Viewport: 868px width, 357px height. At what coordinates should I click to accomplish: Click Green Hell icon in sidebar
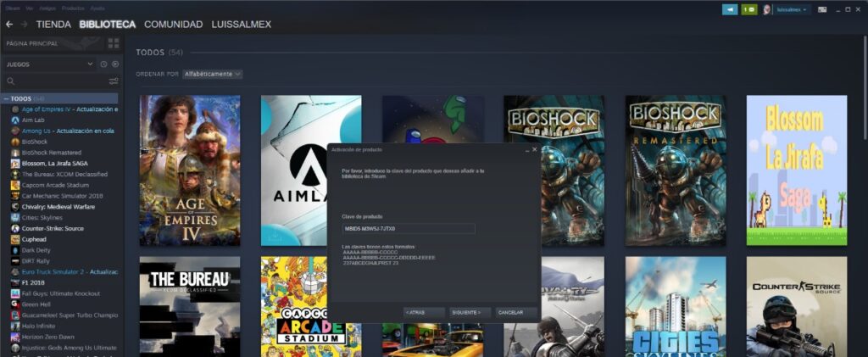[x=15, y=304]
